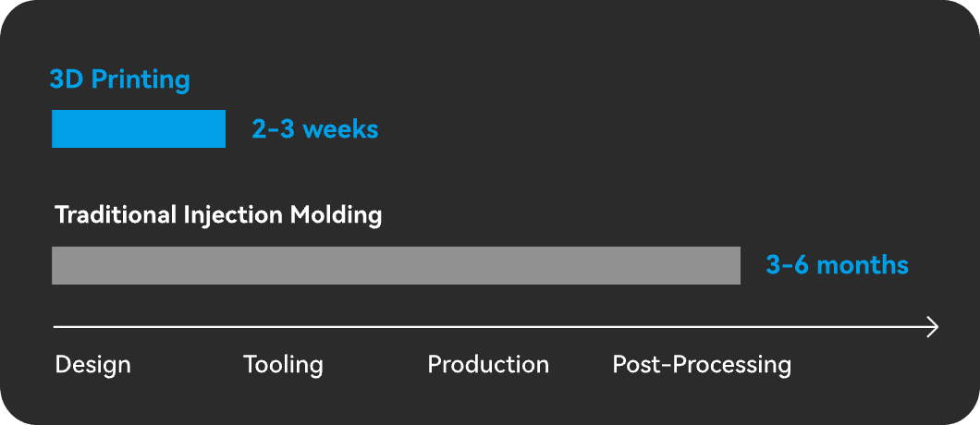Click the word "Molding" in the heading

[336, 215]
